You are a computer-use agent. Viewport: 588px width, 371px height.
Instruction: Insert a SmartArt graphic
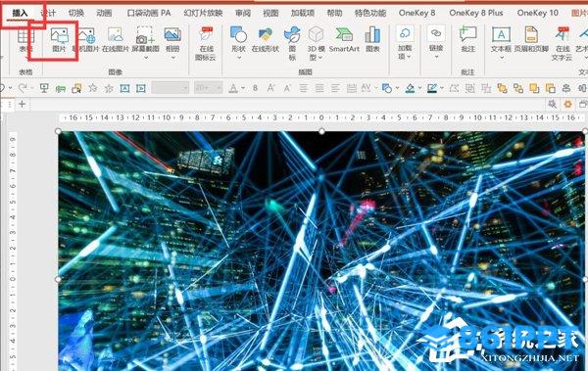tap(344, 40)
